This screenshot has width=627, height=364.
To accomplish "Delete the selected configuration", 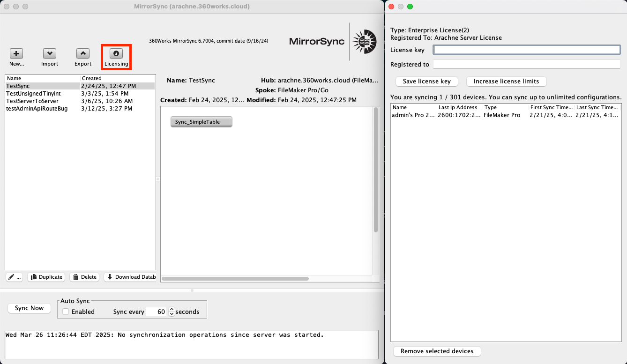I will (x=84, y=277).
